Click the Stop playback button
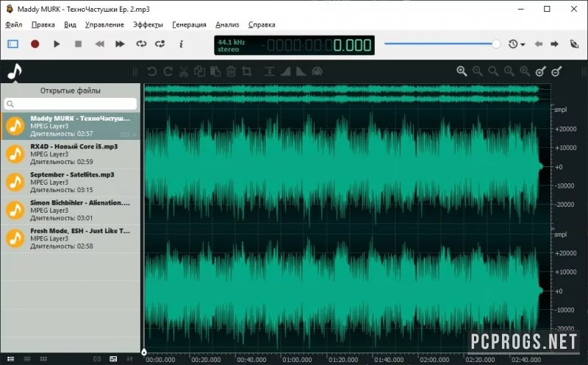588x365 pixels. click(x=78, y=44)
